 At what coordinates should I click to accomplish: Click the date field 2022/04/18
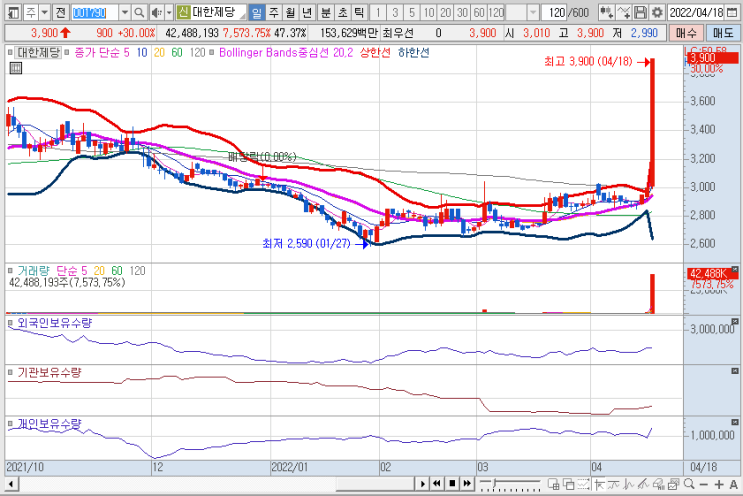(696, 12)
